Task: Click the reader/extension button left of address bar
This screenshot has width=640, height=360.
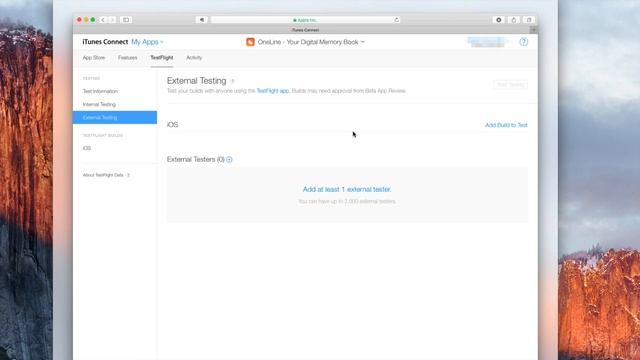Action: [x=202, y=20]
